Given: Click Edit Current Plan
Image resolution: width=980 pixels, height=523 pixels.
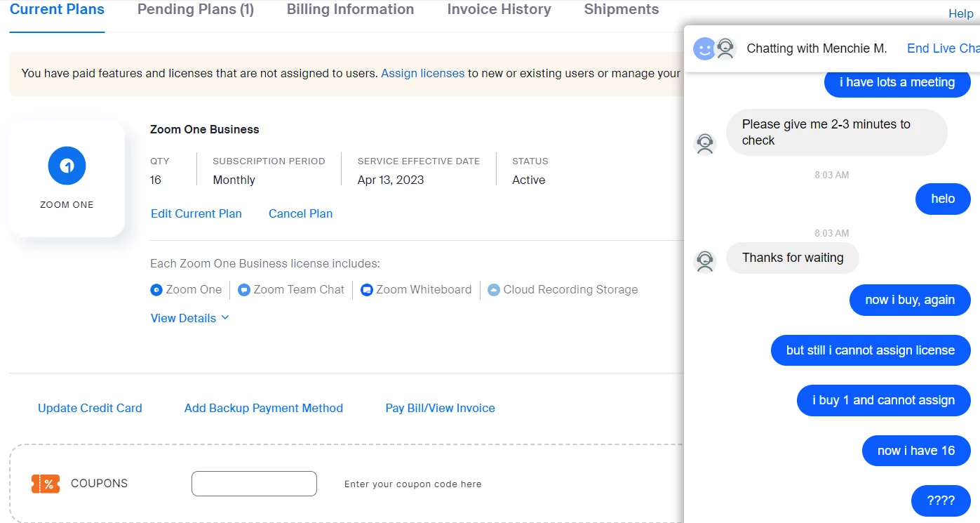Looking at the screenshot, I should click(x=196, y=213).
